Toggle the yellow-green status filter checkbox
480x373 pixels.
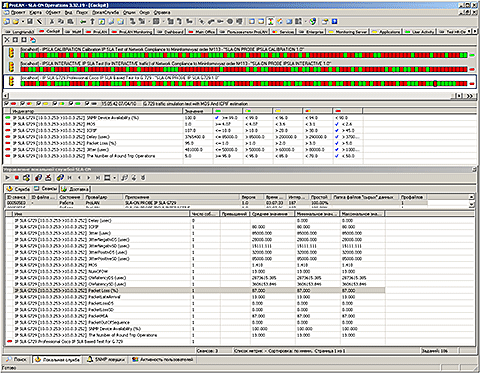[x=55, y=104]
